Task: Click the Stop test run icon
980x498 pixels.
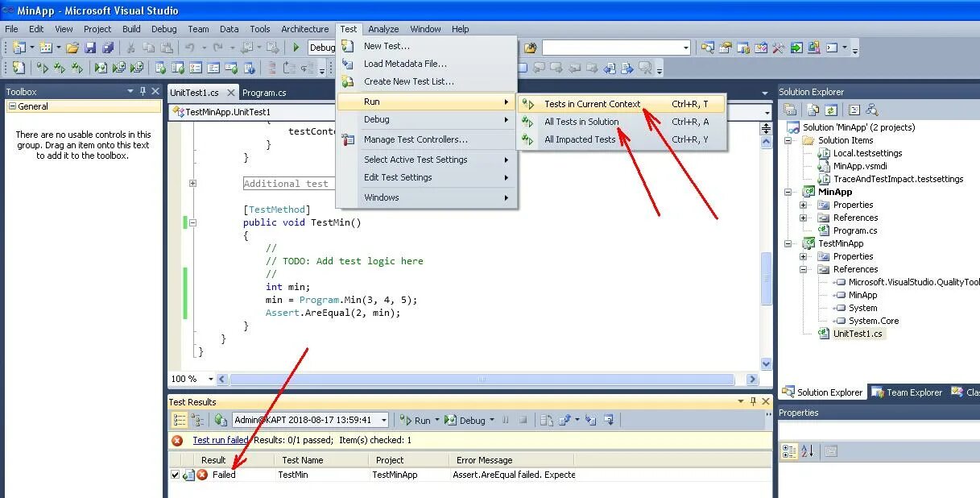Action: click(523, 420)
